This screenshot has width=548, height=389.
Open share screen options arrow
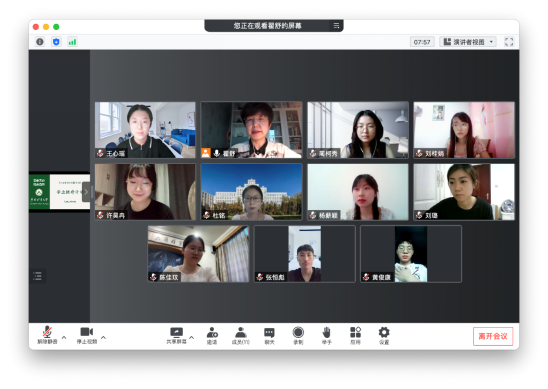point(192,338)
